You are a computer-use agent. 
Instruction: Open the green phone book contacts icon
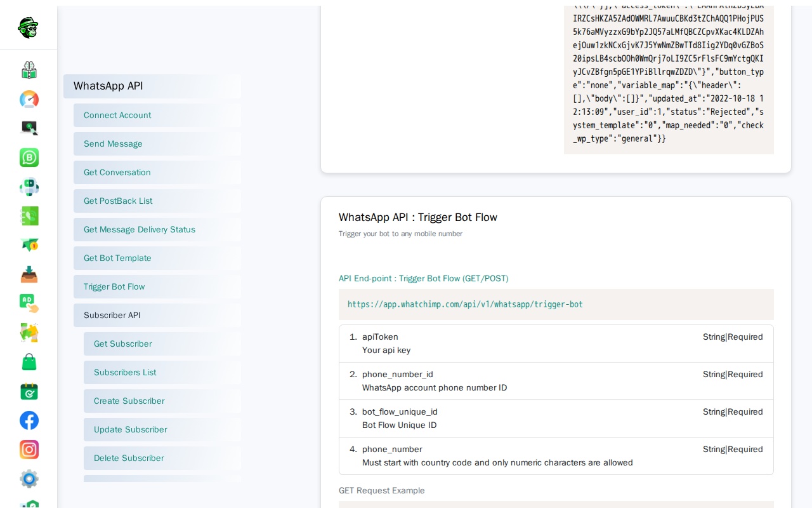coord(29,216)
